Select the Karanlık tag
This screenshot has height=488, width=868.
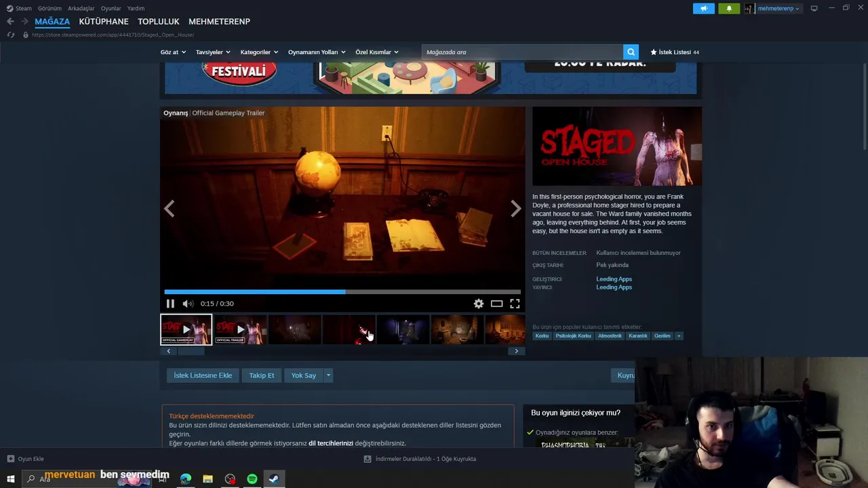coord(638,336)
